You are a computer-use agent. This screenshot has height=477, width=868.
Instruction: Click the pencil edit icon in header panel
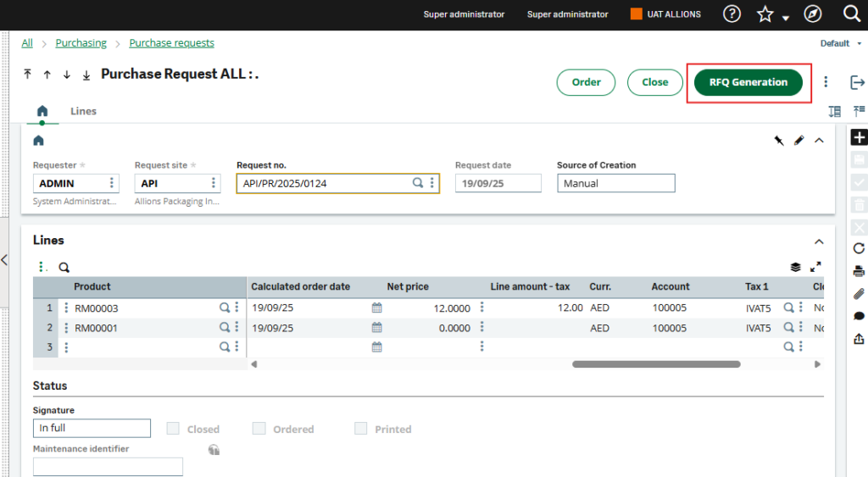798,141
